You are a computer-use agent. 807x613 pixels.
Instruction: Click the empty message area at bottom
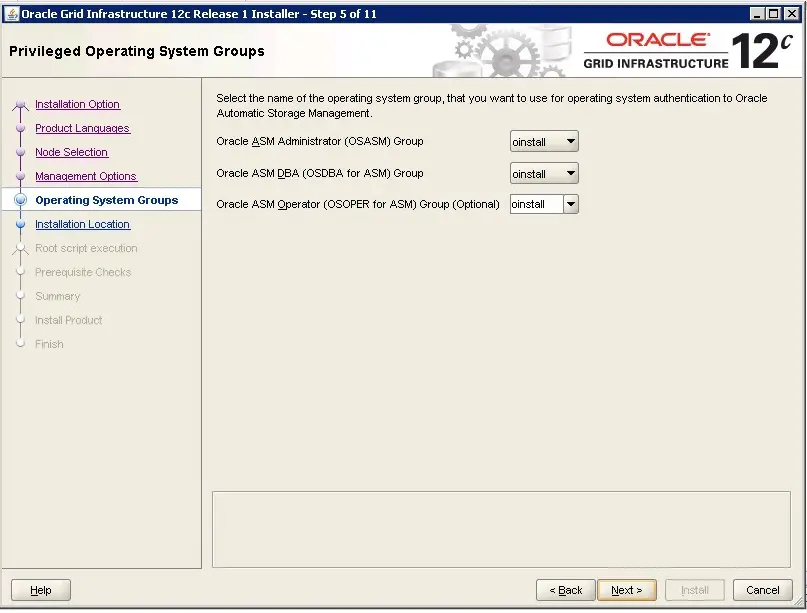pos(501,529)
